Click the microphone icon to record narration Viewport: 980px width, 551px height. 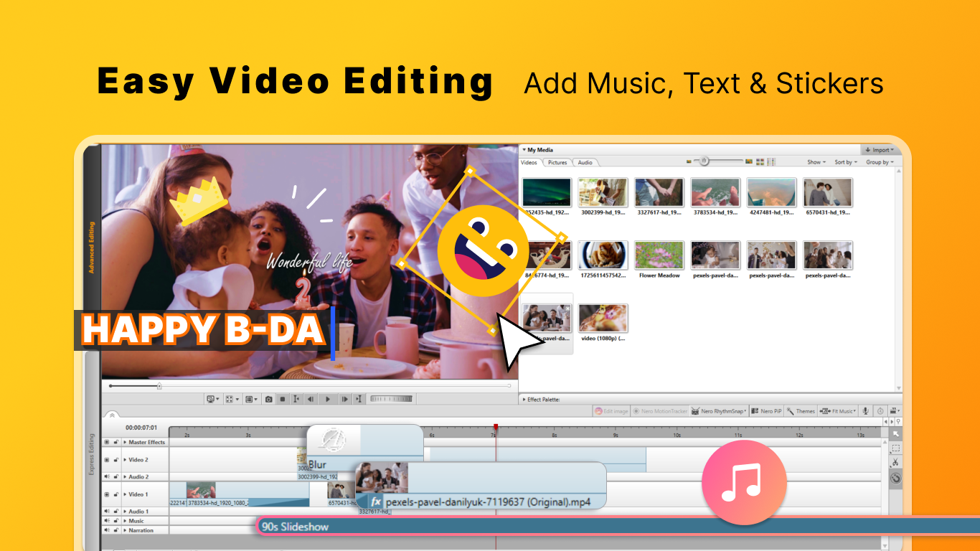coord(864,410)
